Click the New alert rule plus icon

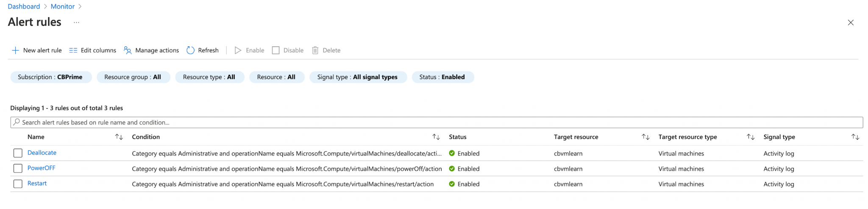[x=15, y=51]
